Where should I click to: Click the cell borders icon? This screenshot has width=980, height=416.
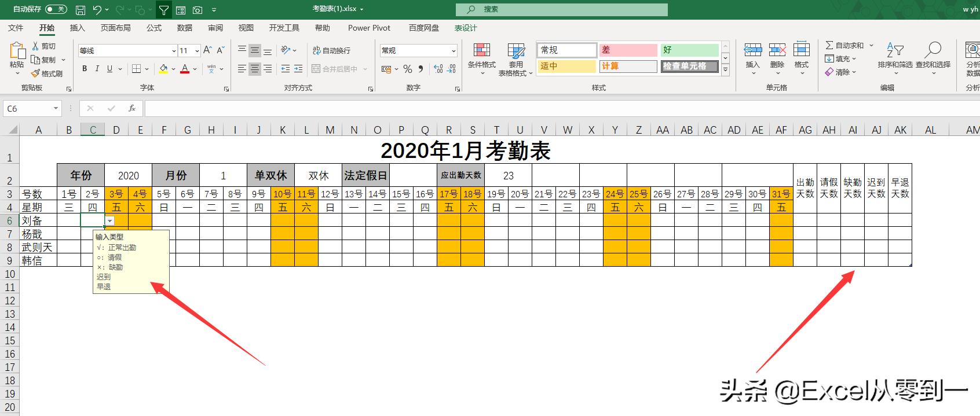[x=137, y=69]
